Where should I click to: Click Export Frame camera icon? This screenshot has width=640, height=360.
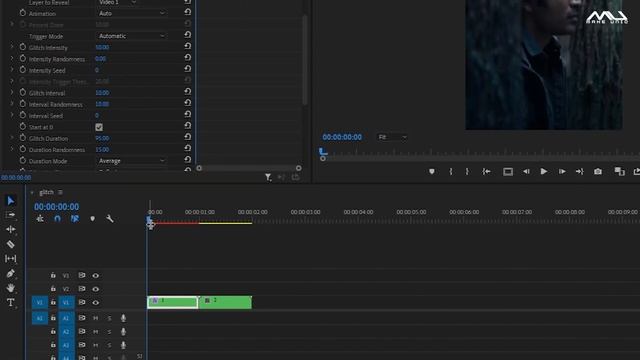(x=598, y=172)
